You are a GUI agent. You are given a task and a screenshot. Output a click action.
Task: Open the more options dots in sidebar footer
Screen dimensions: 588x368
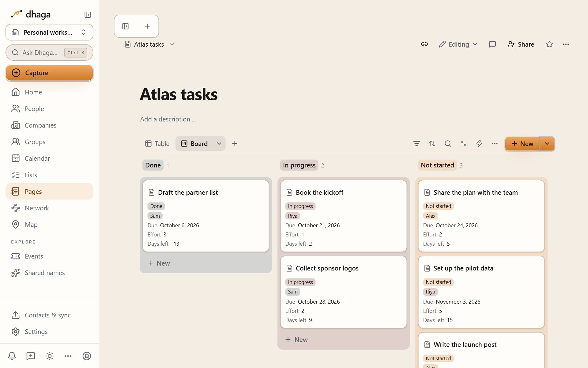coord(68,356)
